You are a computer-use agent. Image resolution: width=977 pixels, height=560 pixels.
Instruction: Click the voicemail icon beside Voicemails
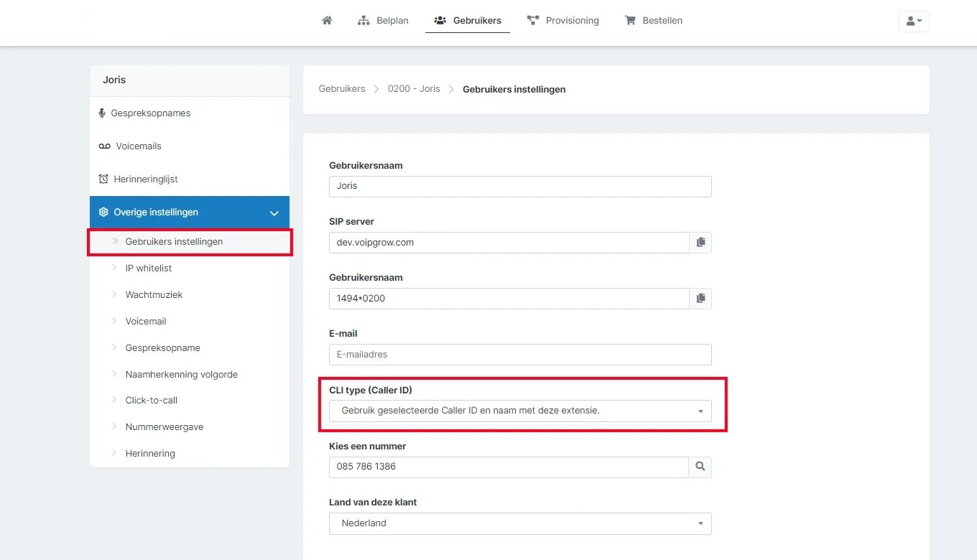[105, 146]
